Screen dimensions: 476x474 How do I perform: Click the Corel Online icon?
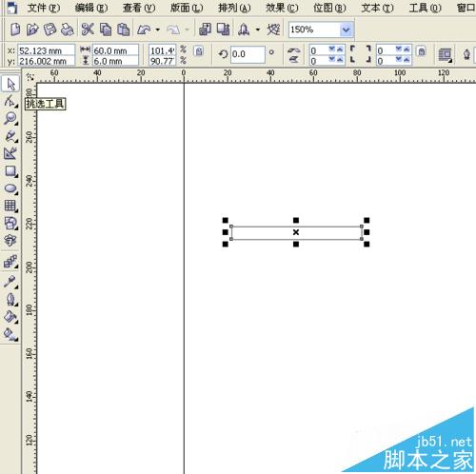click(273, 30)
